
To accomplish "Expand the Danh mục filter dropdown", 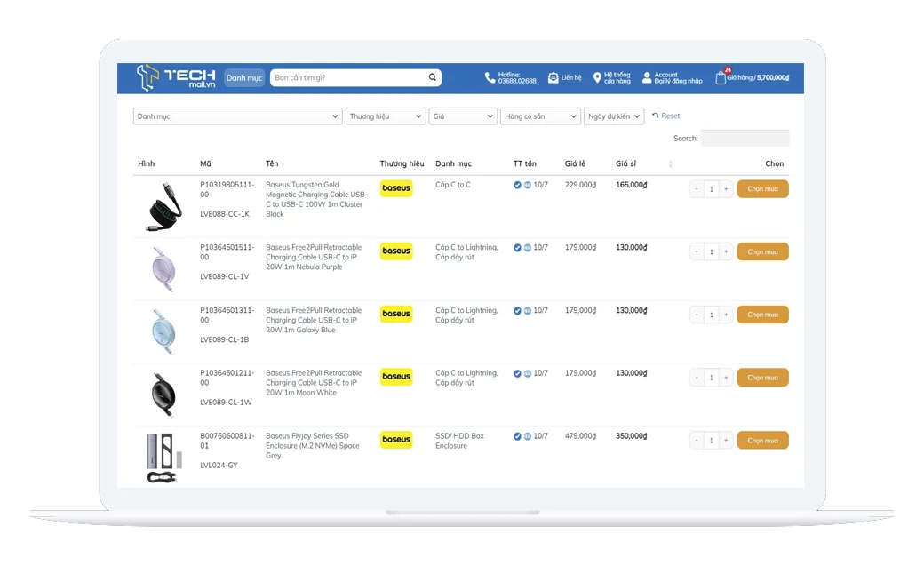I will tap(237, 116).
